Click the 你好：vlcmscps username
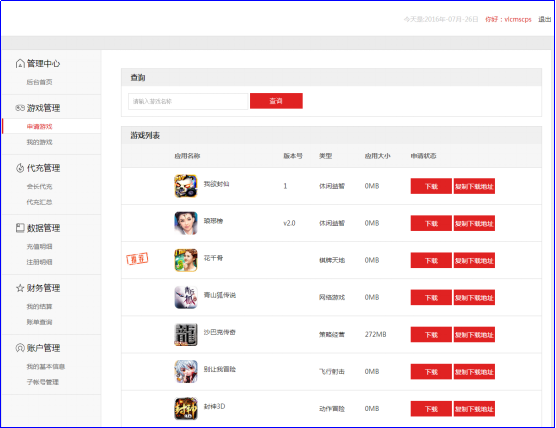 (508, 19)
